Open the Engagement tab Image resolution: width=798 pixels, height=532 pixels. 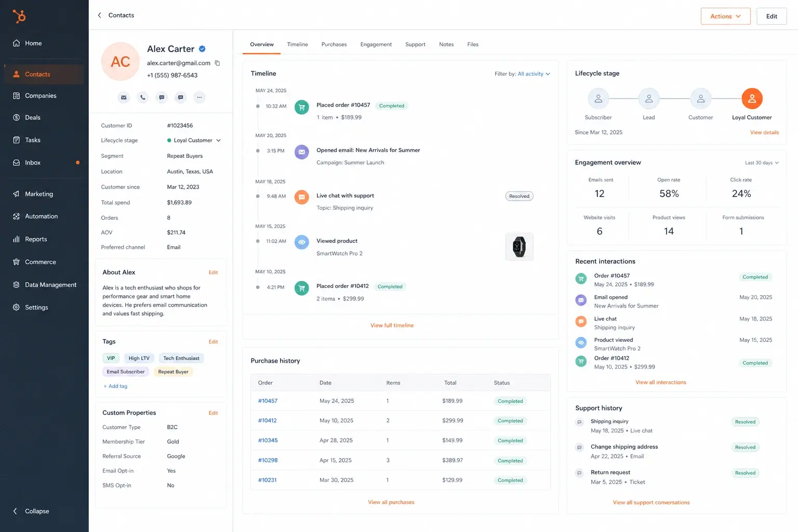[x=376, y=44]
